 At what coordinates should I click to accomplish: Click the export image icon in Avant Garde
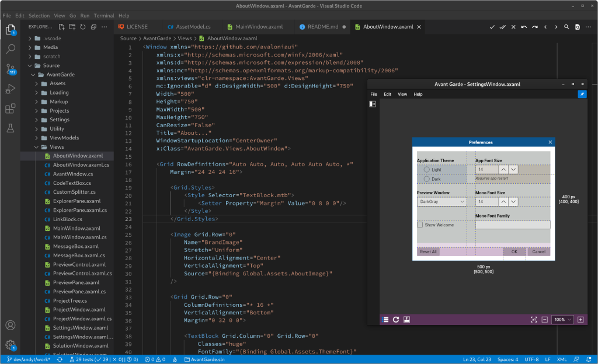[406, 320]
